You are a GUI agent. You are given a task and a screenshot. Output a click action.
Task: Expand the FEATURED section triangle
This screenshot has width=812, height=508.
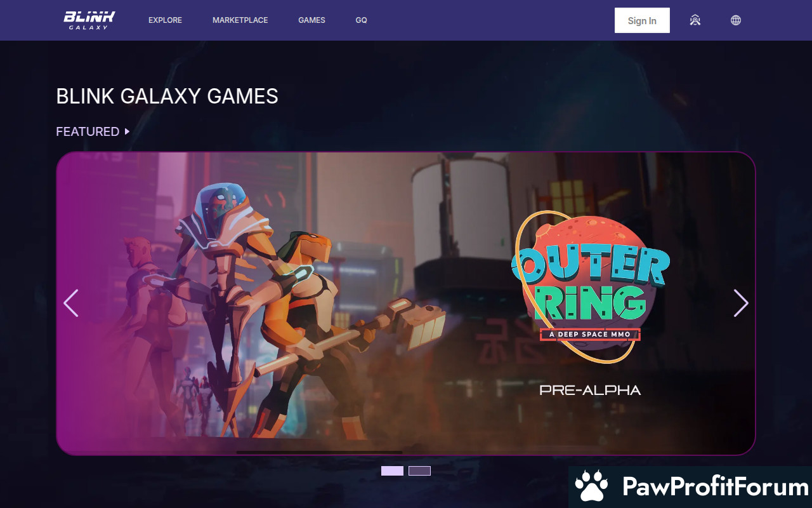click(x=128, y=131)
